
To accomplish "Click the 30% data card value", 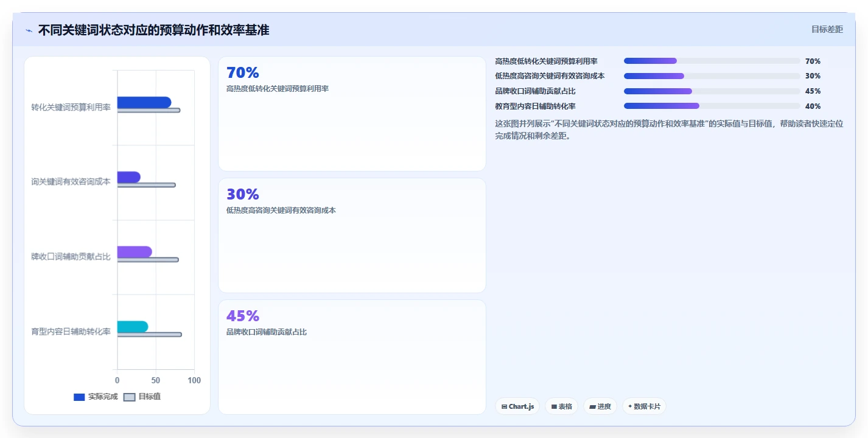I will (x=243, y=195).
